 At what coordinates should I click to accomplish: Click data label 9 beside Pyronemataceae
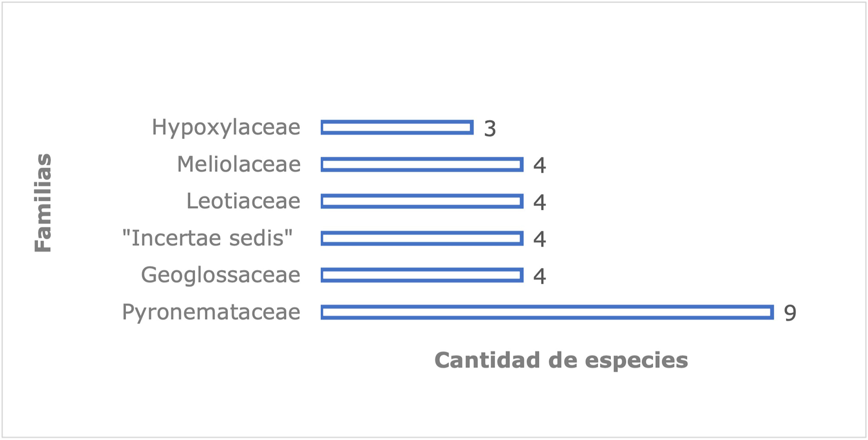point(790,313)
